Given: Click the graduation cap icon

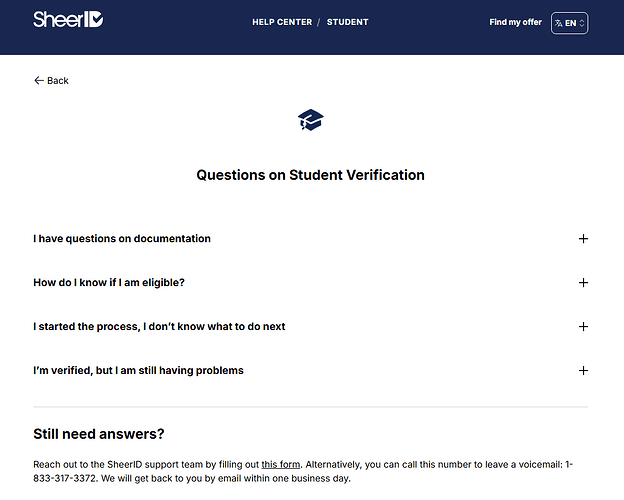Looking at the screenshot, I should pos(310,120).
